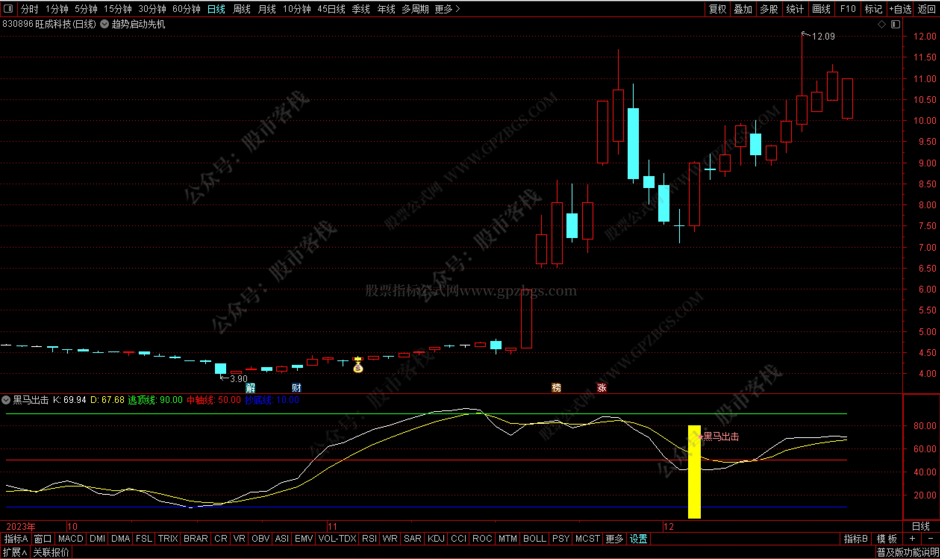Select FSL indicator
Viewport: 940px width, 560px height.
[144, 538]
